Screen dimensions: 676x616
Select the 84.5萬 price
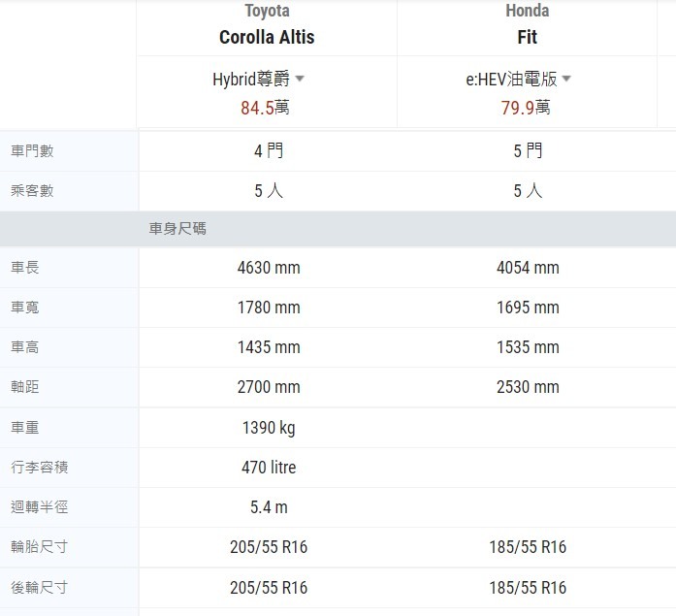[x=265, y=108]
